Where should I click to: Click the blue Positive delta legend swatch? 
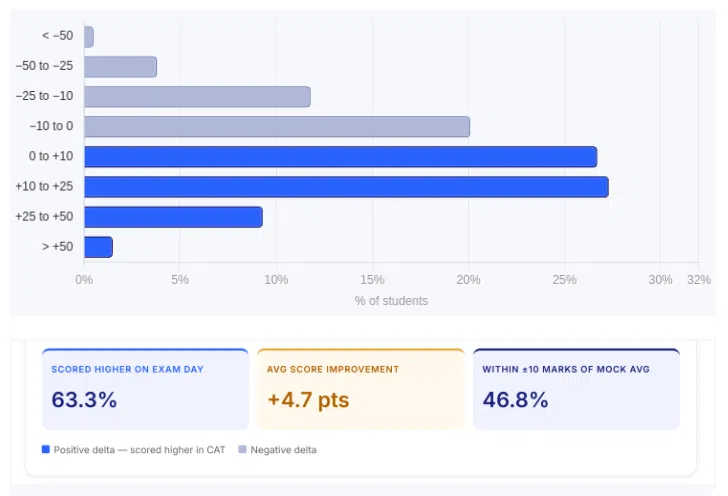click(46, 450)
